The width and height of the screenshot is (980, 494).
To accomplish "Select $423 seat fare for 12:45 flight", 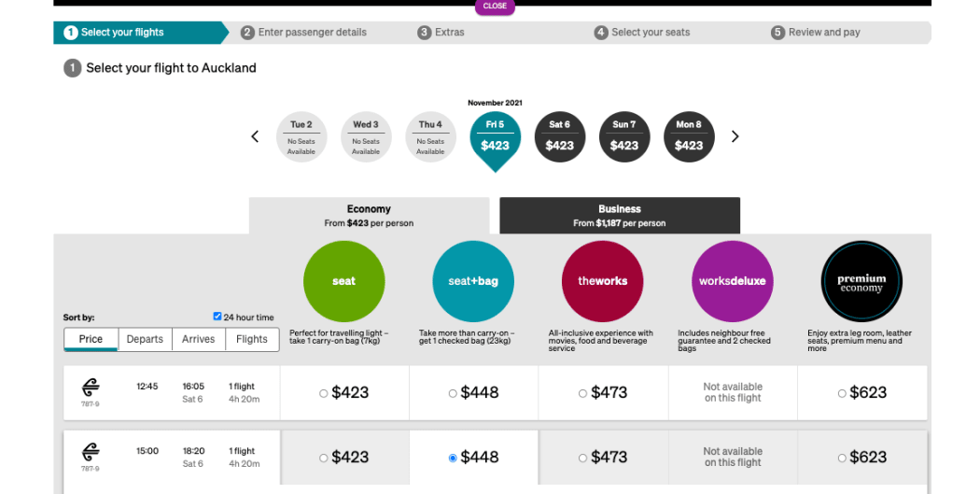I will [324, 393].
